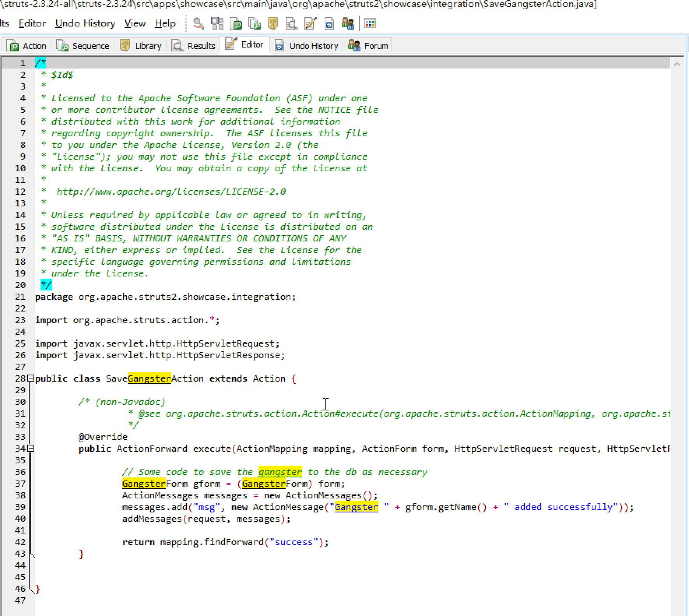Viewport: 689px width, 616px height.
Task: Click 'import org.apache.struts.action.*;' line
Action: point(127,320)
